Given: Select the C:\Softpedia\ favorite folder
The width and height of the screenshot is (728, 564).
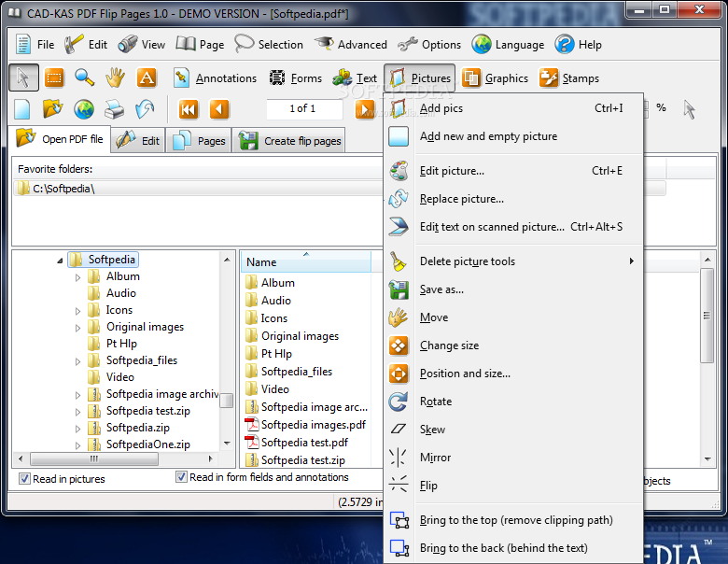Looking at the screenshot, I should pyautogui.click(x=339, y=189).
